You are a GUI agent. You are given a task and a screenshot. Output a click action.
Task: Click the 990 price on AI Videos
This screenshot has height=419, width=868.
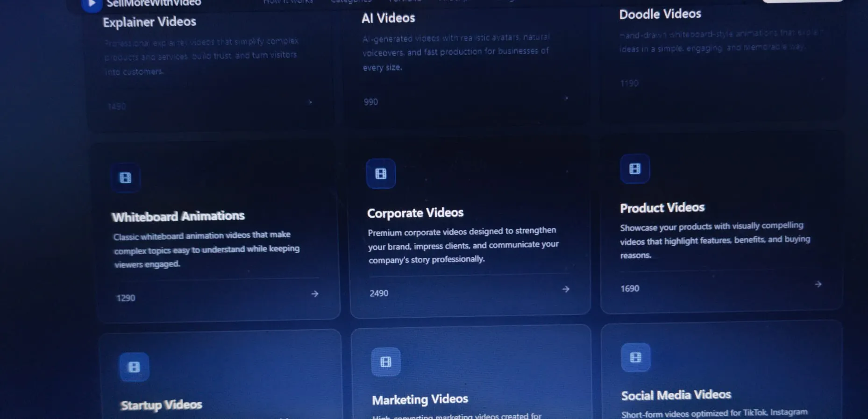pos(371,102)
